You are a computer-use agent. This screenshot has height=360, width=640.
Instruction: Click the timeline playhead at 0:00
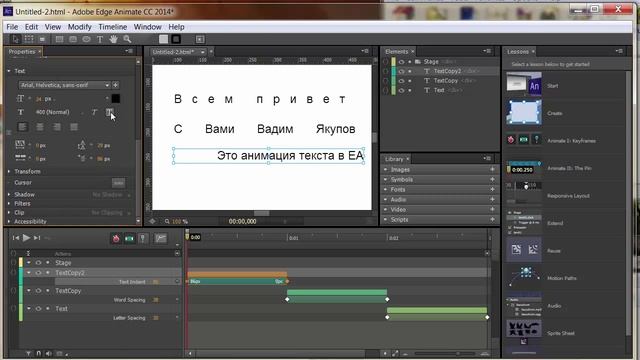pos(187,236)
